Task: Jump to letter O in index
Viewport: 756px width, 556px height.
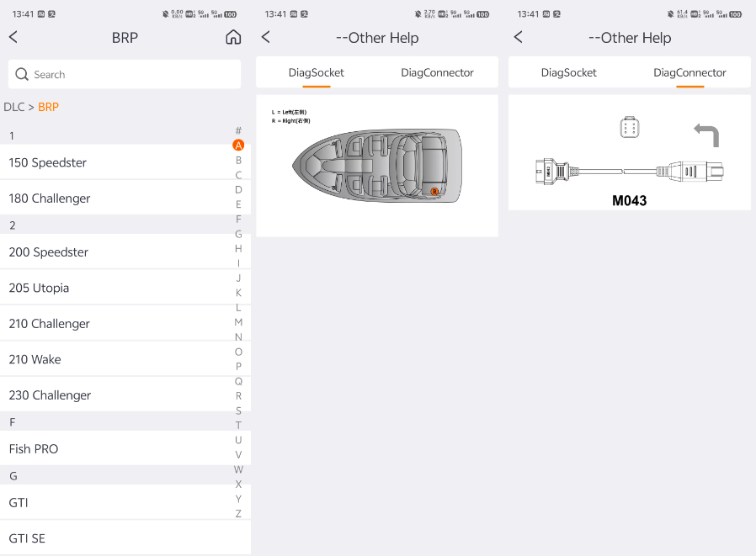Action: (238, 352)
